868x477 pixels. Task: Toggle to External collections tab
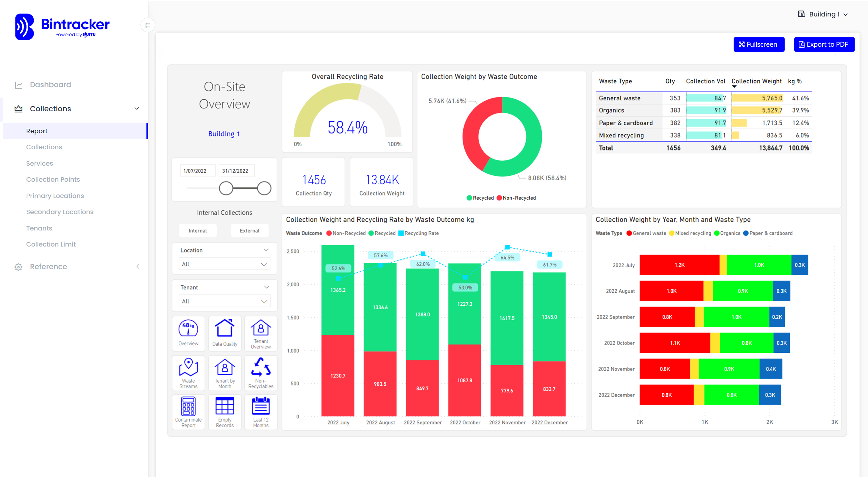(249, 230)
